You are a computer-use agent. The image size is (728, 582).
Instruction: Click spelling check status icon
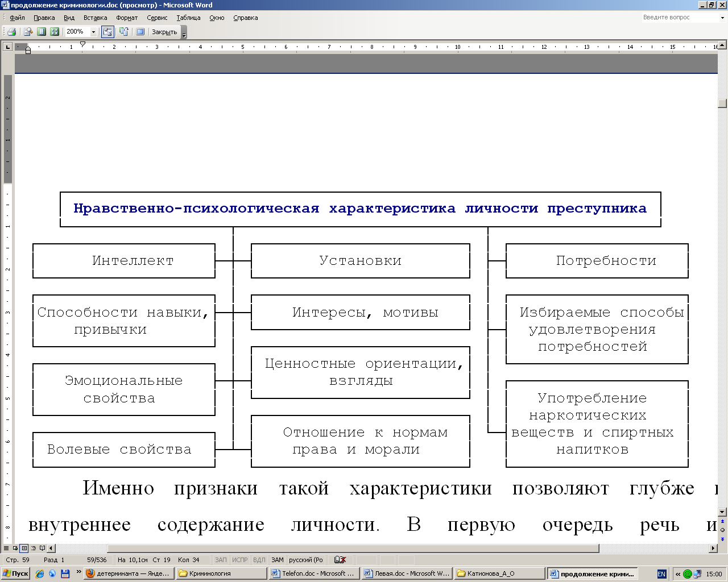coord(340,560)
